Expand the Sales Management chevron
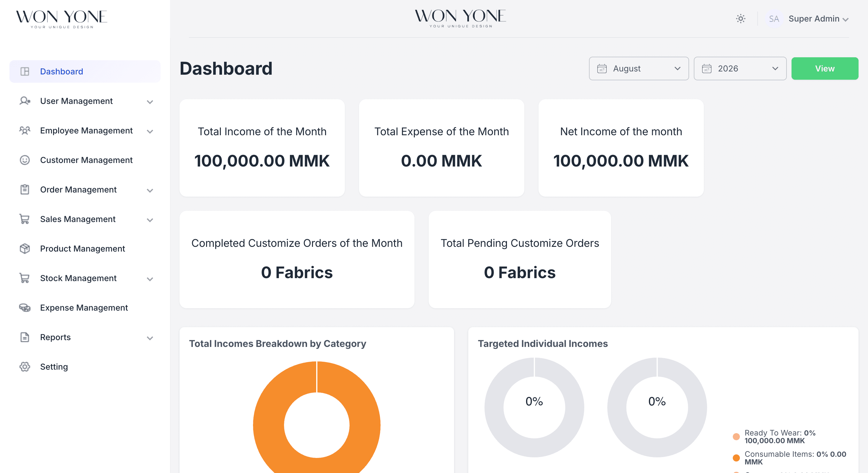The width and height of the screenshot is (868, 473). (x=150, y=220)
